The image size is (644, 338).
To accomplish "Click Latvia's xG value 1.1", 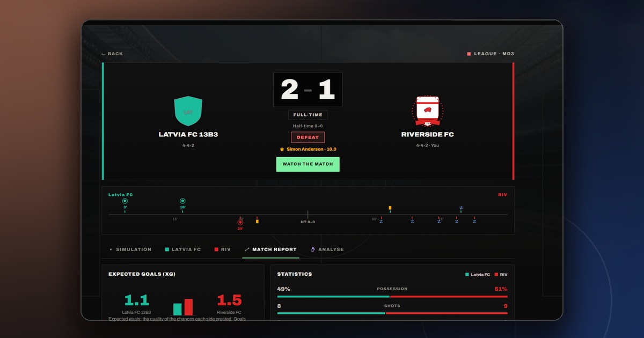I will (136, 300).
